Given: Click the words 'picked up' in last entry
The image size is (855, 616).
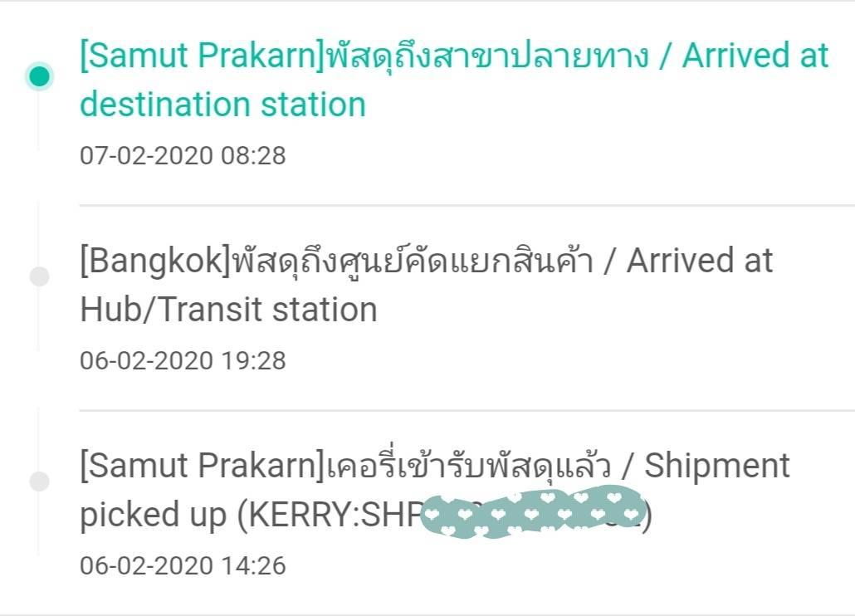Looking at the screenshot, I should pos(154,516).
